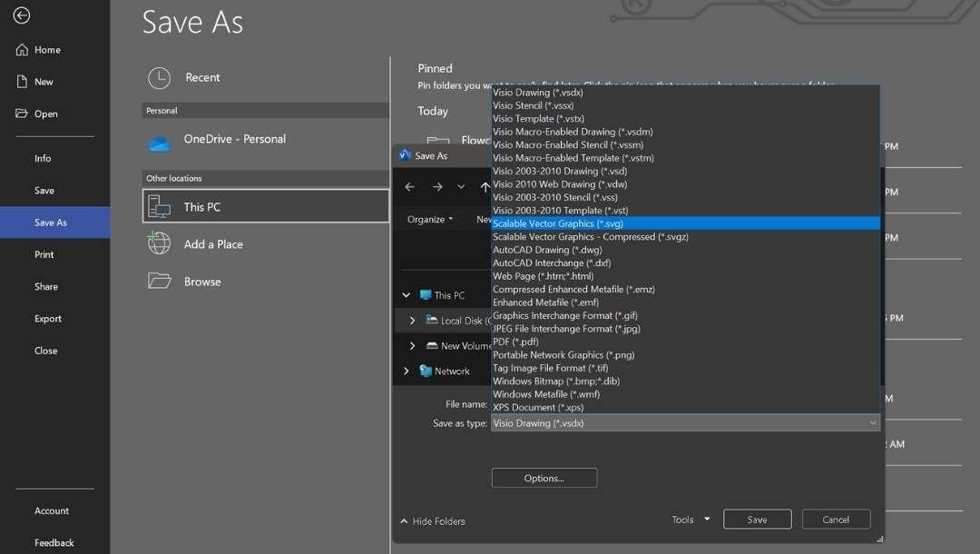Choose Scalable Vector Graphics (*.svg) format
Screen dimensions: 980x554
pyautogui.click(x=558, y=223)
